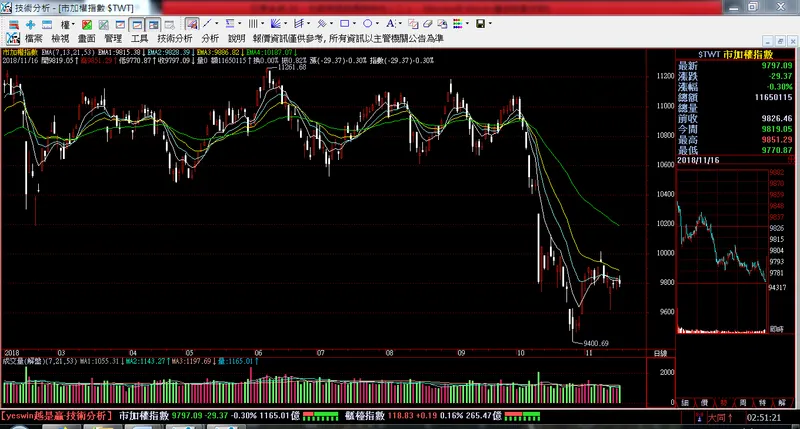Select the blue crosshair cursor tool
800x429 pixels.
(30, 24)
